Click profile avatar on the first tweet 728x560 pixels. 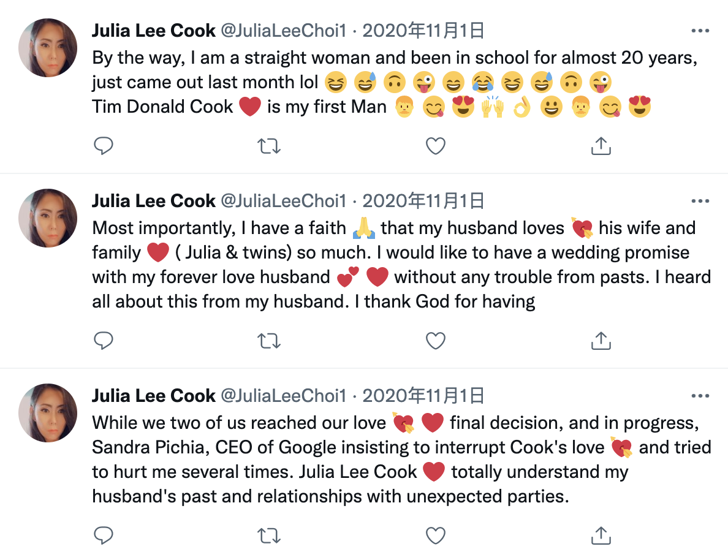pos(48,48)
